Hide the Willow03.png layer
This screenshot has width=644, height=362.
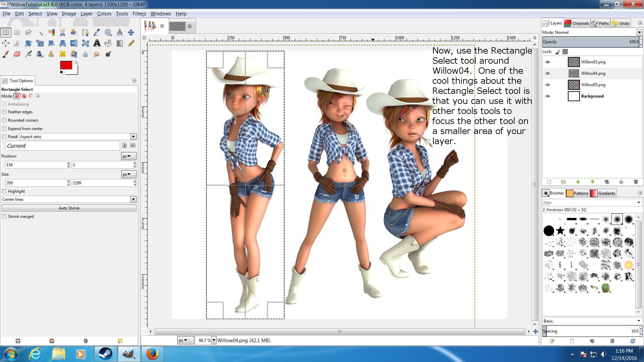pyautogui.click(x=547, y=62)
